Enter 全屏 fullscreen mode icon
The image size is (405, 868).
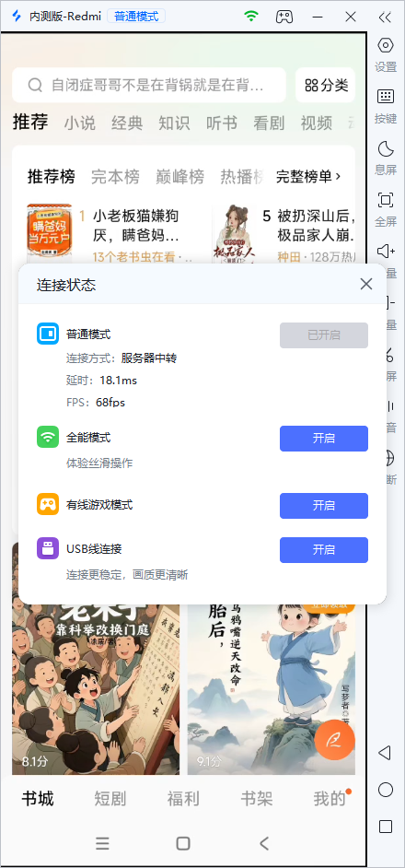point(386,199)
